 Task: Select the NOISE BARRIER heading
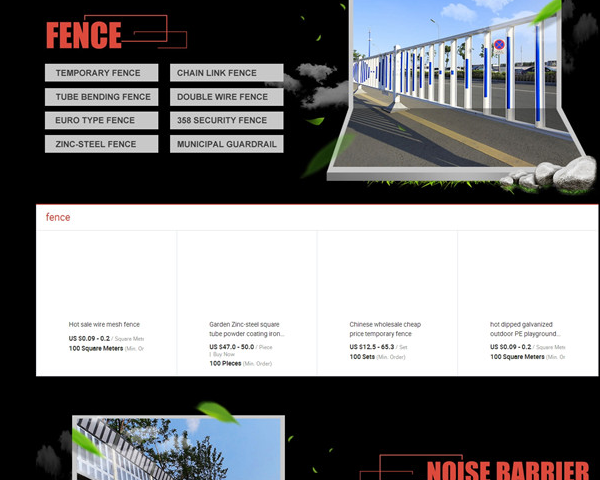507,468
